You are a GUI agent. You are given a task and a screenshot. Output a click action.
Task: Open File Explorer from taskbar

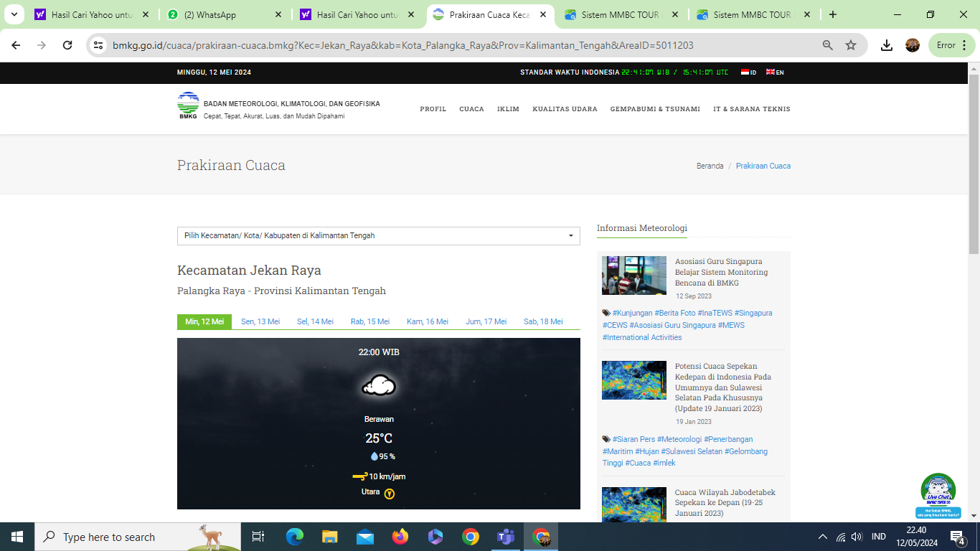329,537
